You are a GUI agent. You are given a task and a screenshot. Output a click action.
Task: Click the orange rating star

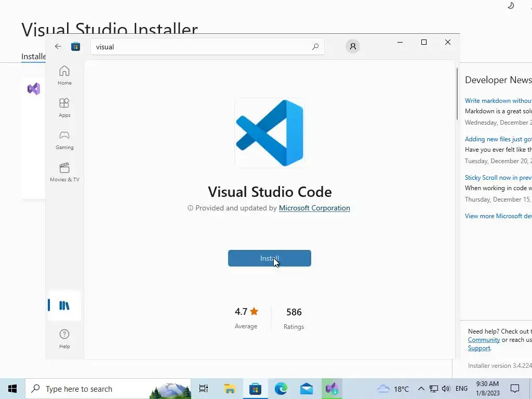coord(254,311)
